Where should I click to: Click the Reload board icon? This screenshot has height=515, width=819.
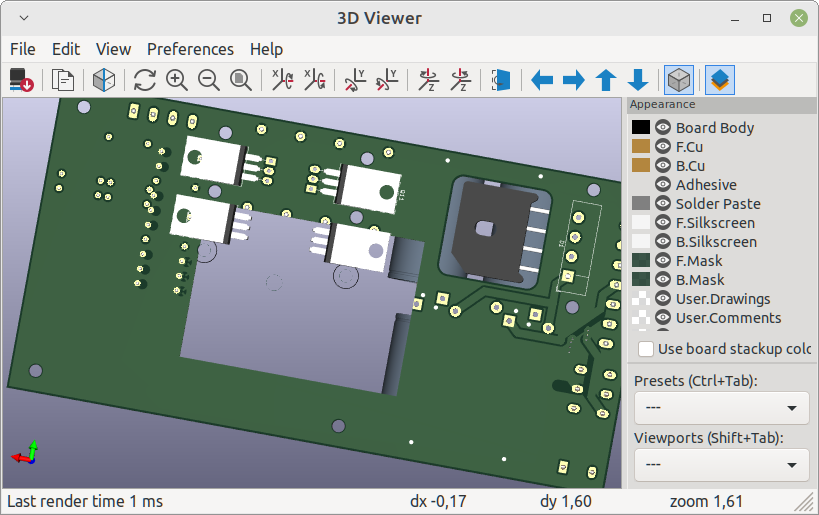click(145, 80)
